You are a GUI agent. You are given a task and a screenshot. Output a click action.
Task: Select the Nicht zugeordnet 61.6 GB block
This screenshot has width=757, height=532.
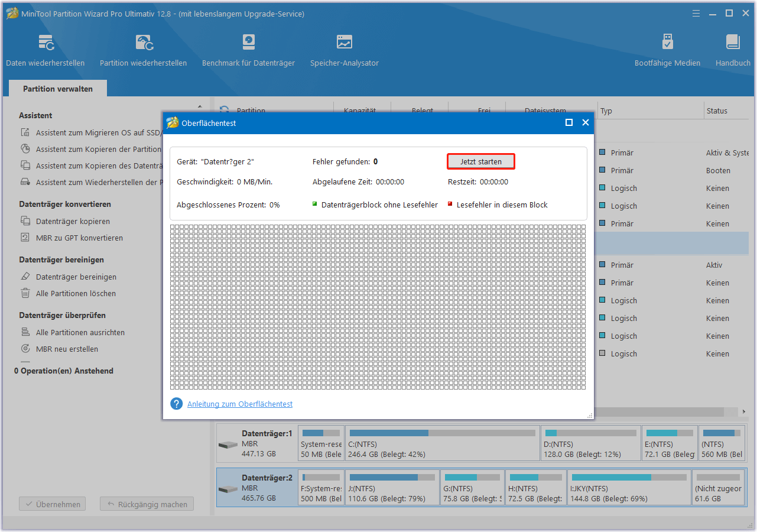719,488
